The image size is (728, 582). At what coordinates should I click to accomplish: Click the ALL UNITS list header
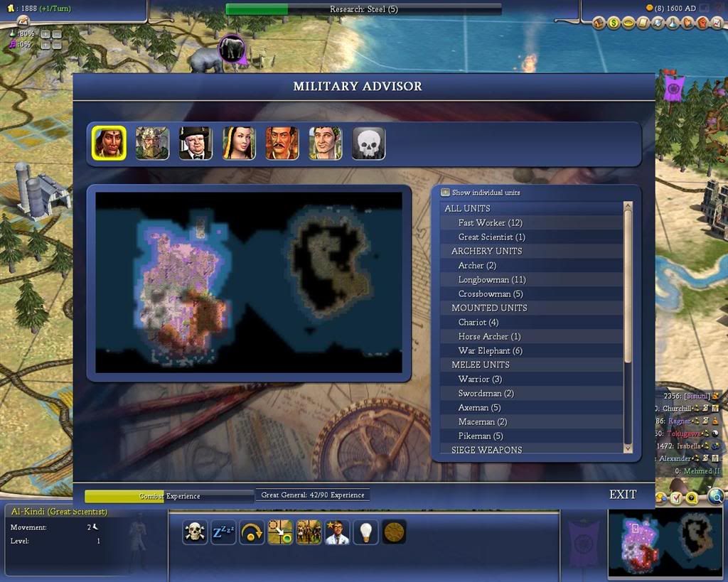point(532,208)
